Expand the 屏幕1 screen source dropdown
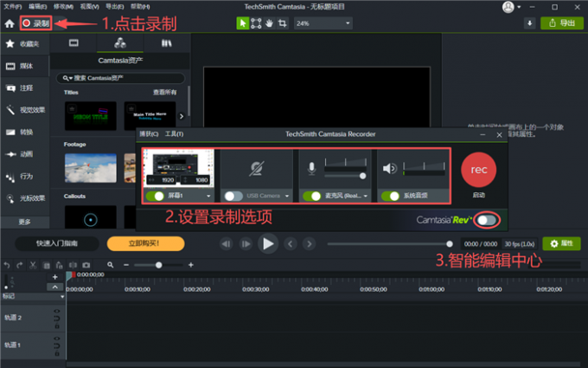This screenshot has width=588, height=368. [208, 196]
